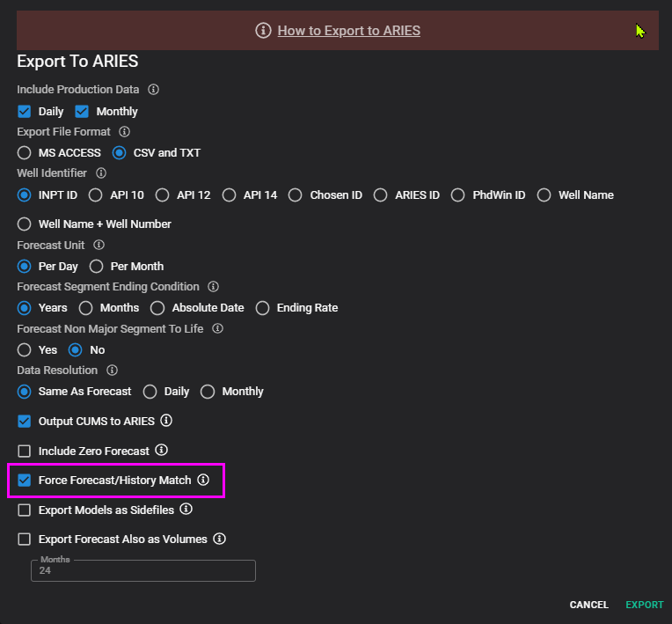Click info icon beside Data Resolution label

coord(112,371)
